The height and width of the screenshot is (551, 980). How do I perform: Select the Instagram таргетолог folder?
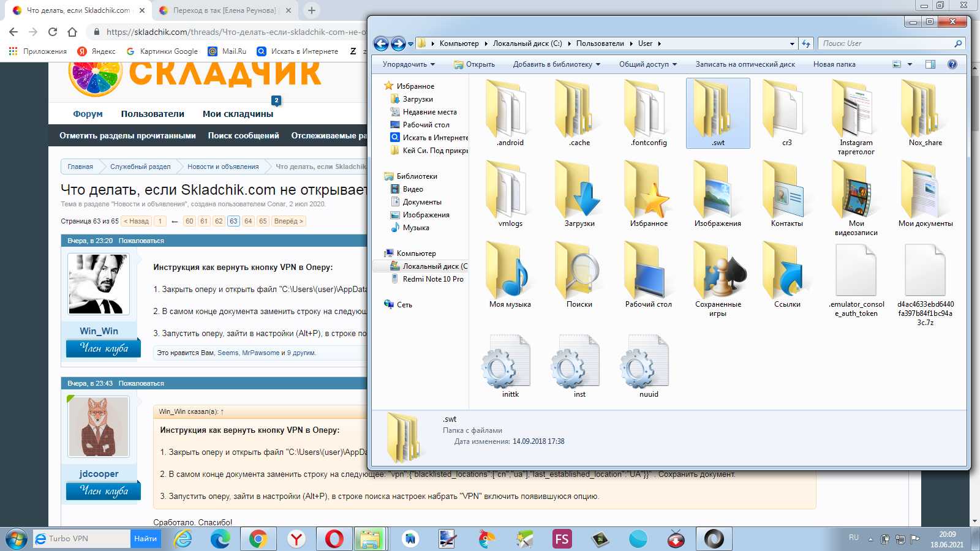856,118
